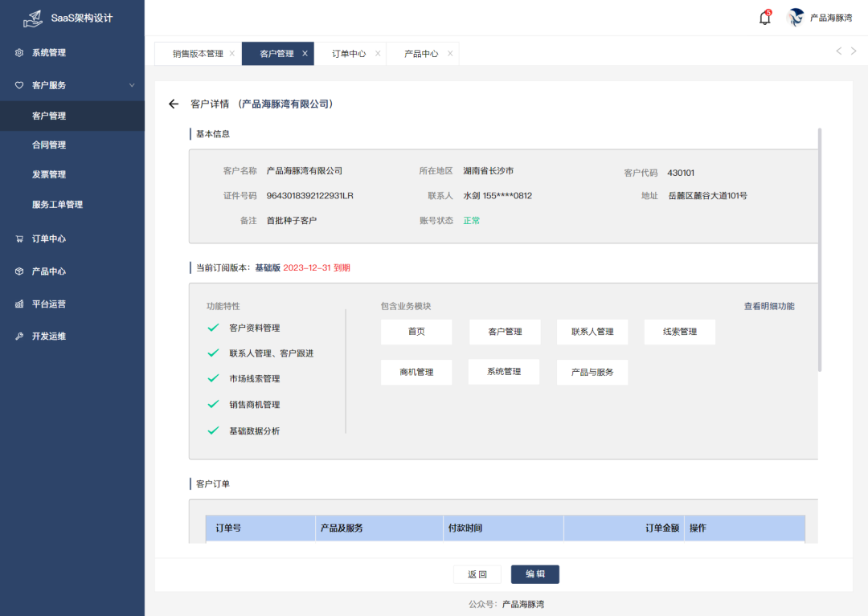Click the user avatar in header

[x=796, y=18]
